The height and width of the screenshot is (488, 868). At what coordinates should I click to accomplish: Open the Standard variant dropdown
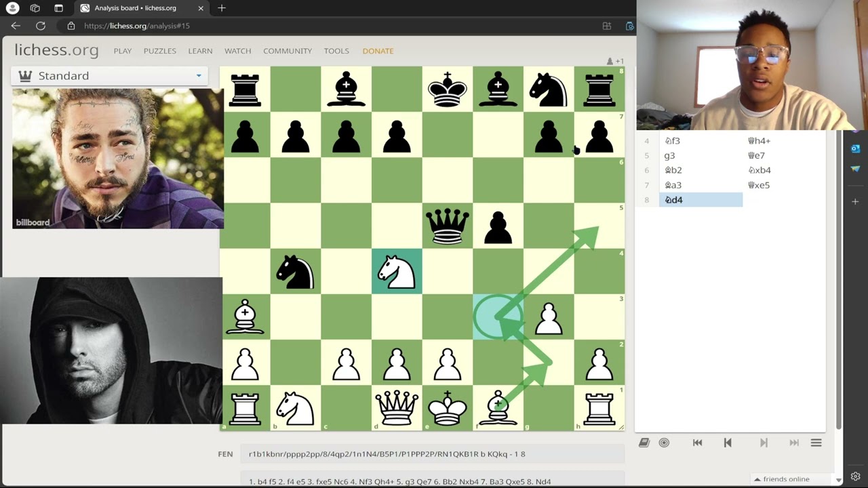tap(111, 75)
